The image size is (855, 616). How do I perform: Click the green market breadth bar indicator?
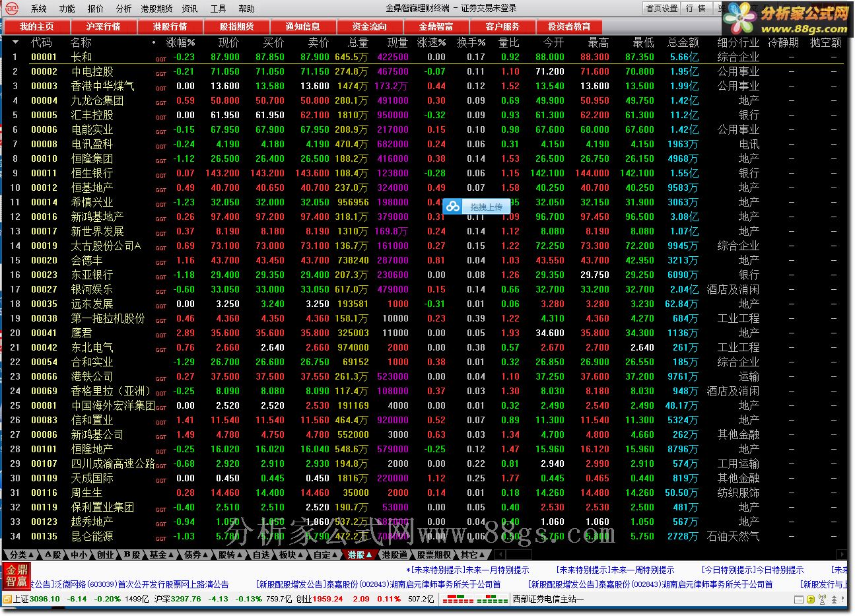pyautogui.click(x=493, y=599)
